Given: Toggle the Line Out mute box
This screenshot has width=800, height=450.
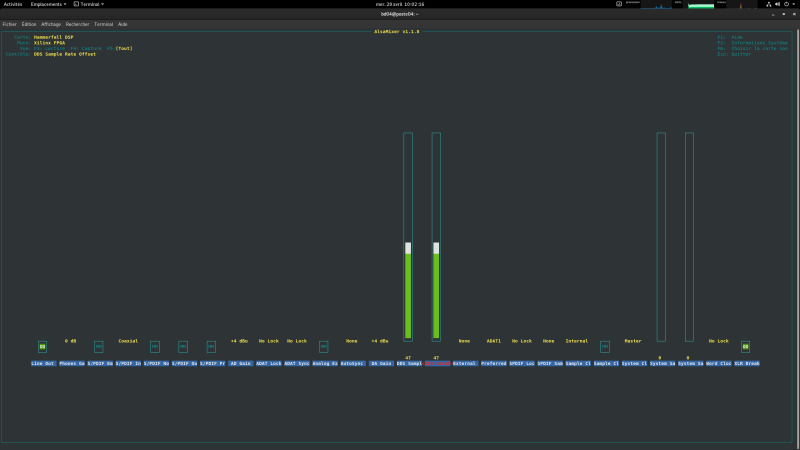Looking at the screenshot, I should [42, 347].
